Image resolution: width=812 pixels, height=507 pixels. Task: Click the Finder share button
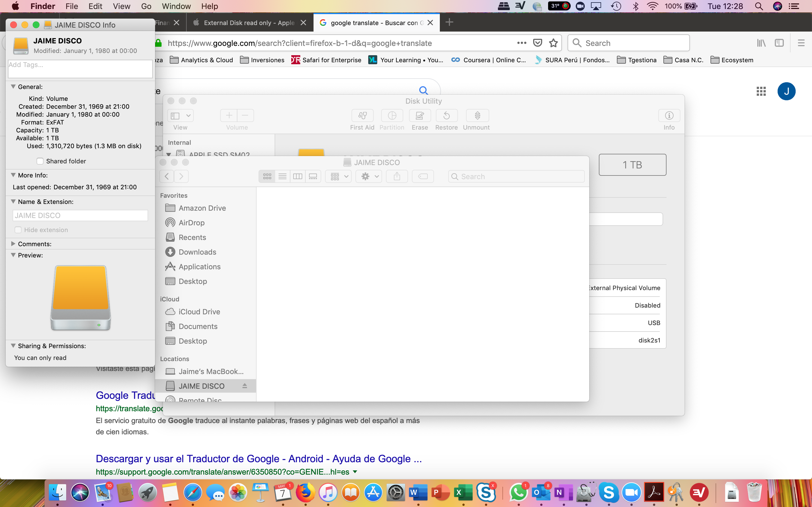pyautogui.click(x=397, y=176)
